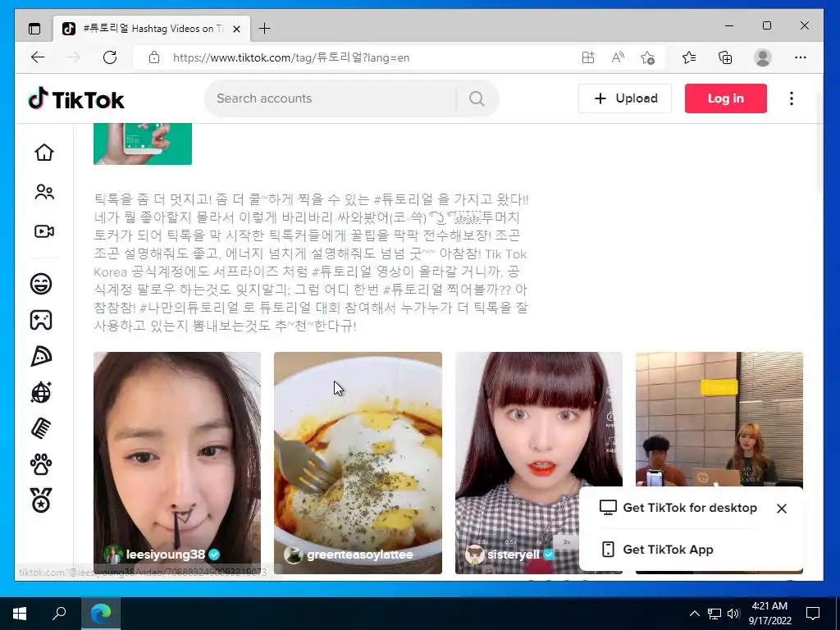The height and width of the screenshot is (630, 840).
Task: Open greenteasoylattee username link
Action: (x=359, y=555)
